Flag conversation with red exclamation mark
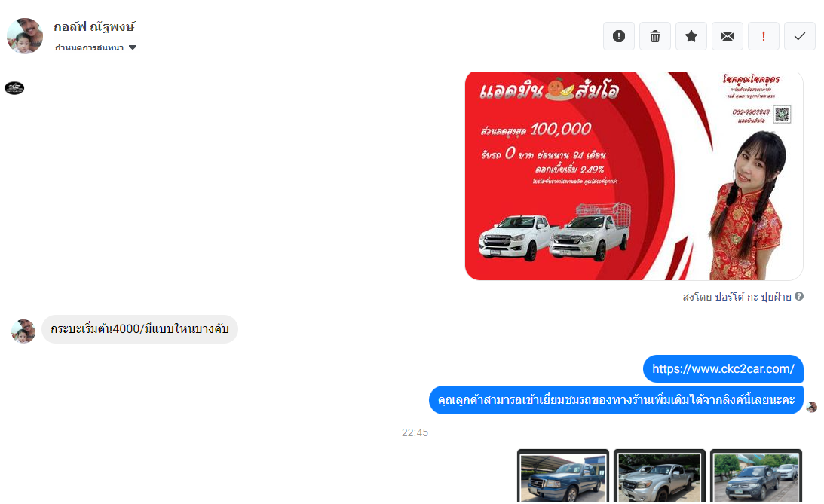 click(x=764, y=36)
